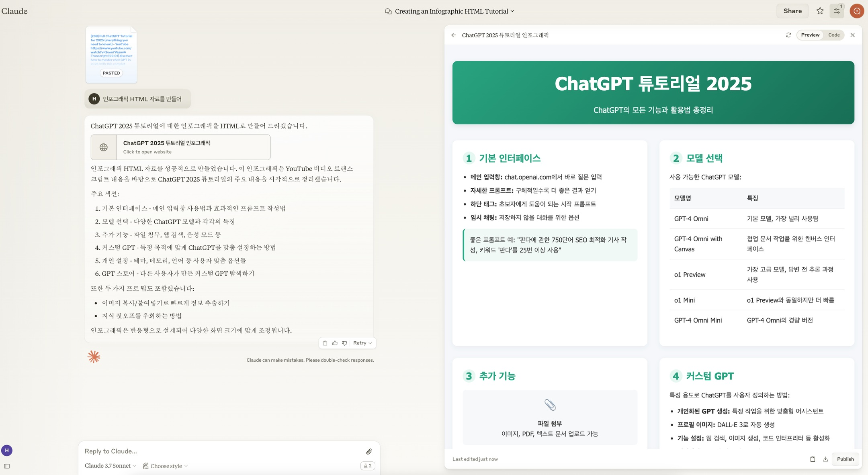Image resolution: width=868 pixels, height=475 pixels.
Task: Click the chat bubble icon beside the title
Action: coord(388,11)
